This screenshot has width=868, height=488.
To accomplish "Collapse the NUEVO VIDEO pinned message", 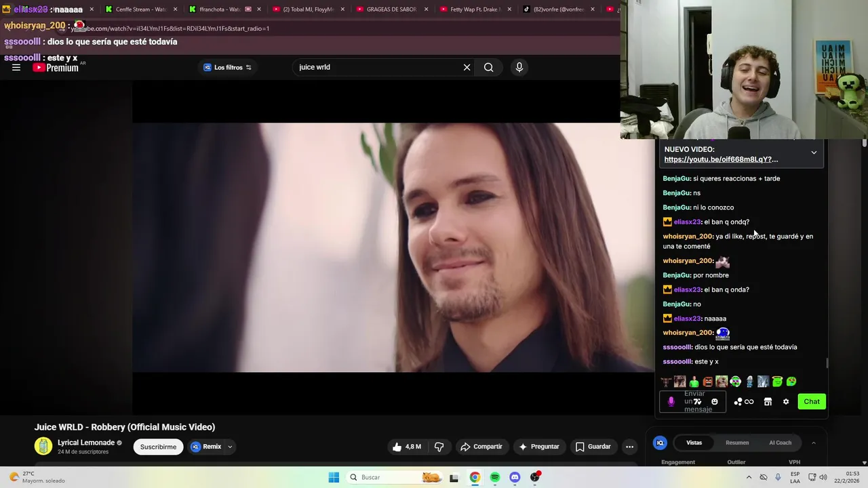I will click(814, 152).
